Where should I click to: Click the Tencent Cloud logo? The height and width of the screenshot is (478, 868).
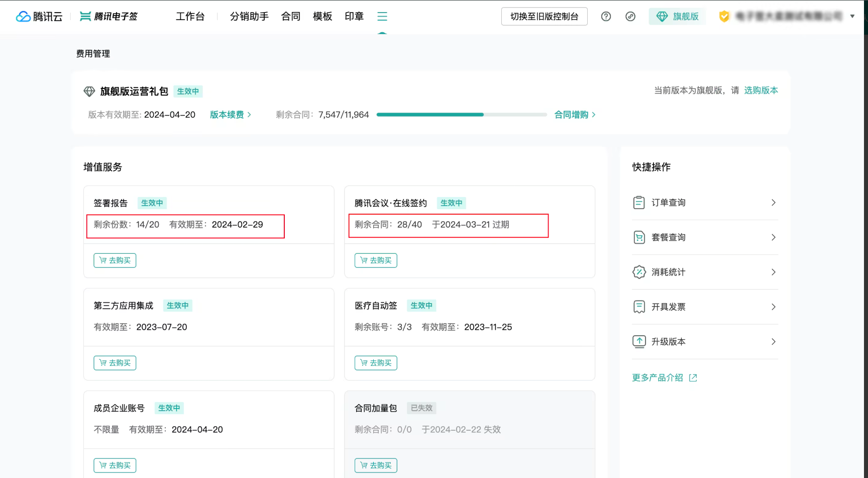pos(39,17)
